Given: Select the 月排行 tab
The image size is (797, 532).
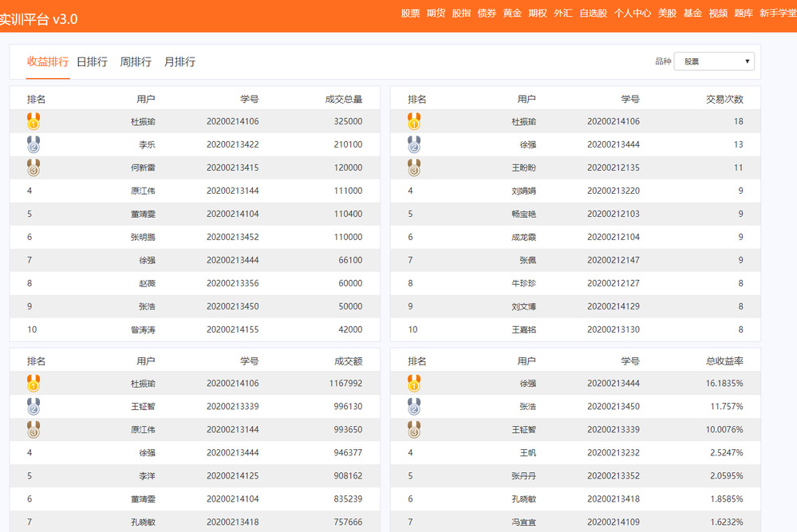Looking at the screenshot, I should click(x=180, y=61).
